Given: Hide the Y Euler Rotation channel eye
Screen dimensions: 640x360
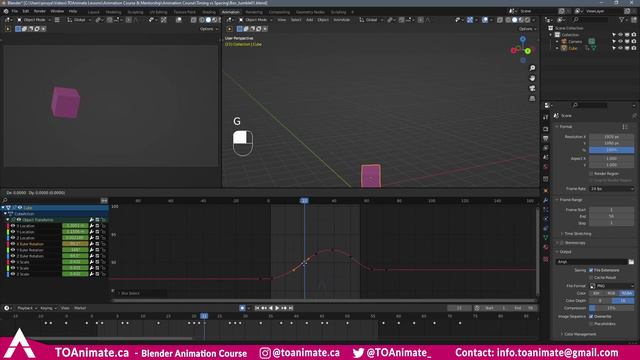Looking at the screenshot, I should [x=13, y=250].
